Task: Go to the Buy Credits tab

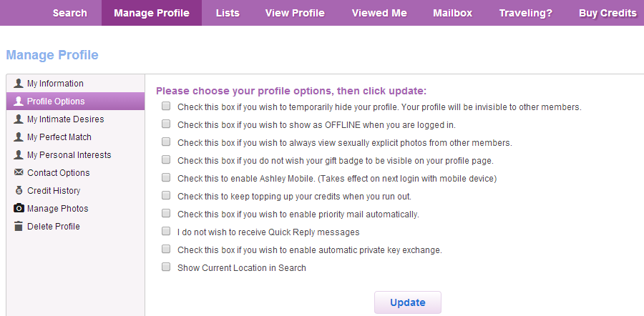Action: 608,13
